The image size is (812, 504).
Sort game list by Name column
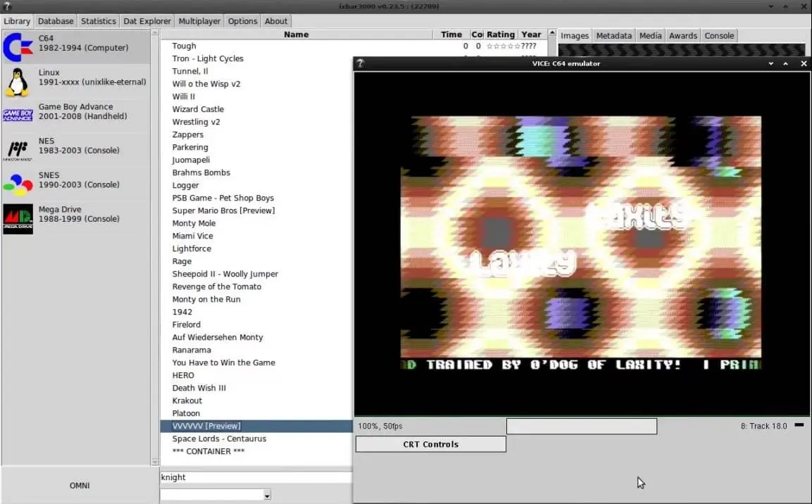296,34
